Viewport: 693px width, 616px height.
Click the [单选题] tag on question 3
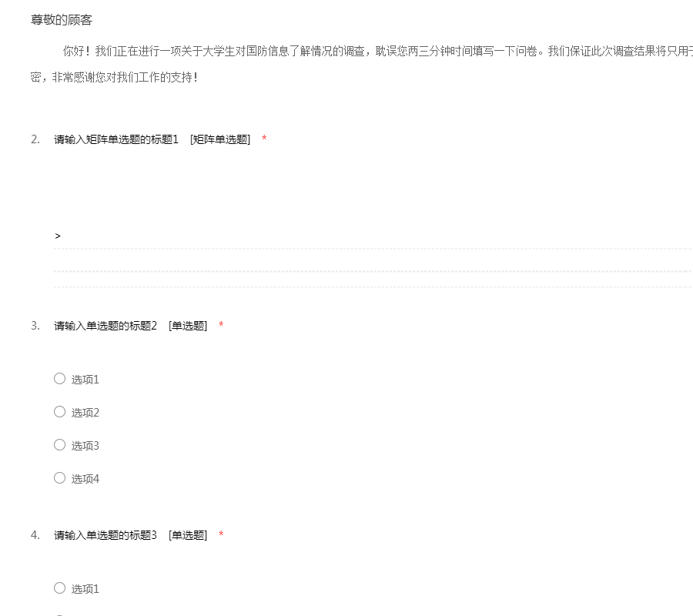point(188,326)
